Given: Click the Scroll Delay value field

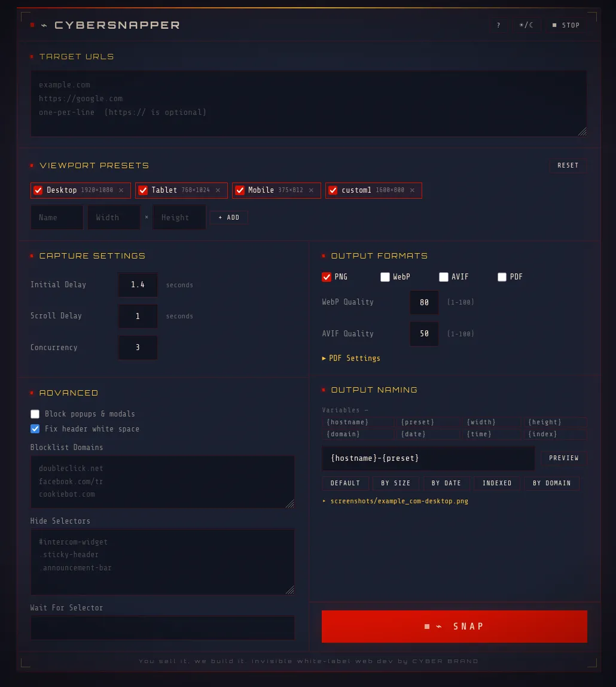Looking at the screenshot, I should click(138, 316).
